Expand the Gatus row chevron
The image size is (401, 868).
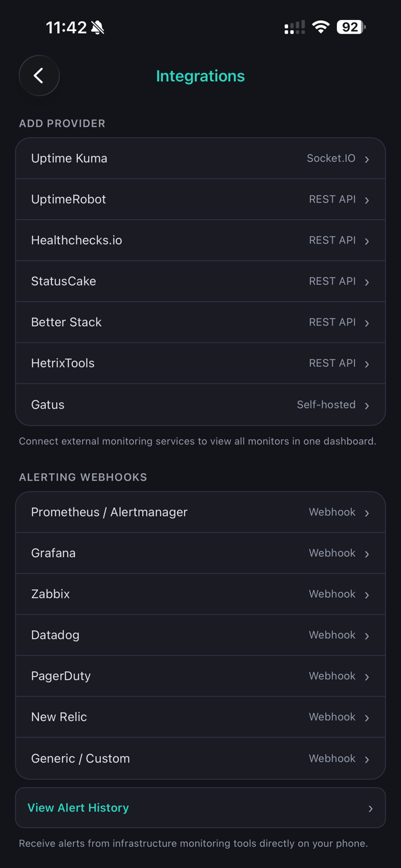pos(367,405)
